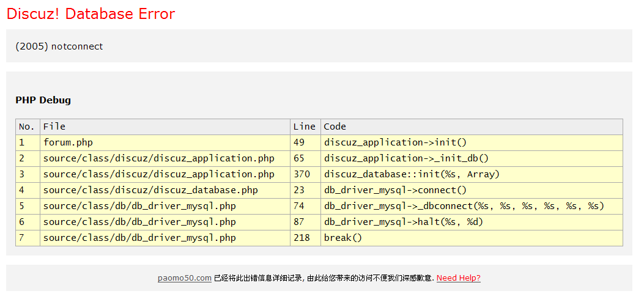Screen dimensions: 644x302
Task: Click line number 23 cell
Action: click(x=305, y=190)
